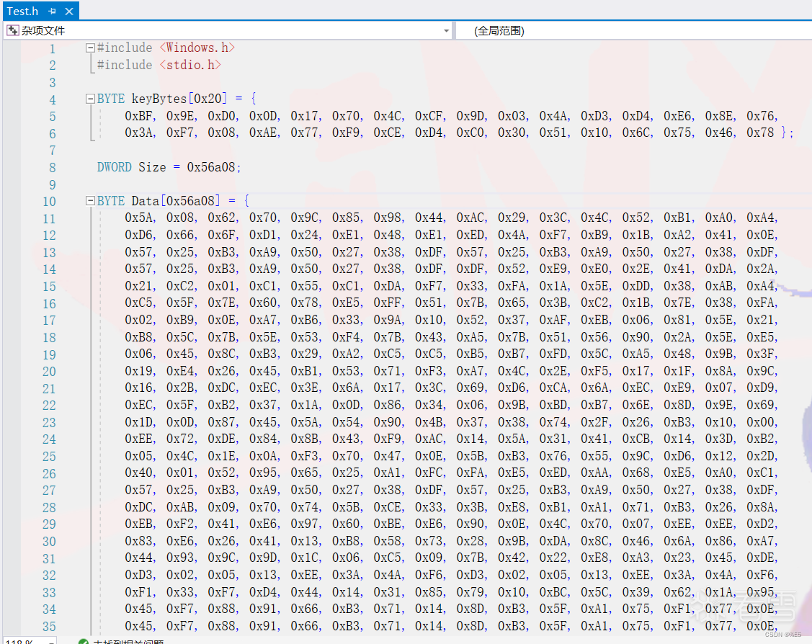Click 0xBF at start of line 5
The width and height of the screenshot is (812, 644).
tap(138, 116)
